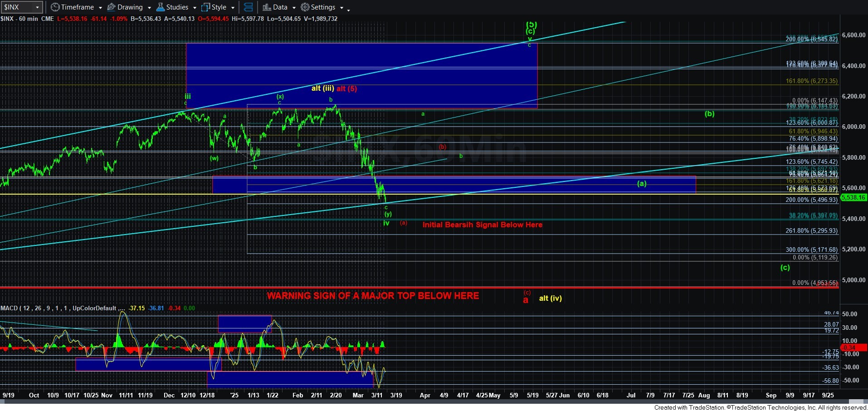Click the Data bar-chart icon
This screenshot has height=411, width=868.
coord(267,7)
